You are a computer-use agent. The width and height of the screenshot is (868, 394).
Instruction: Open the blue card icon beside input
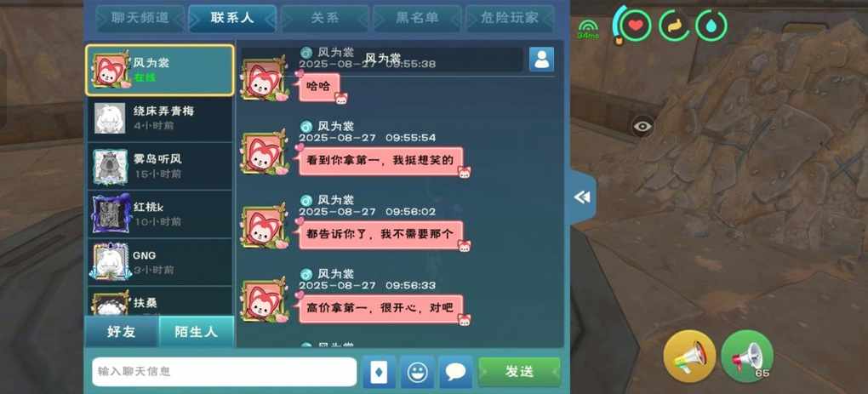point(380,372)
